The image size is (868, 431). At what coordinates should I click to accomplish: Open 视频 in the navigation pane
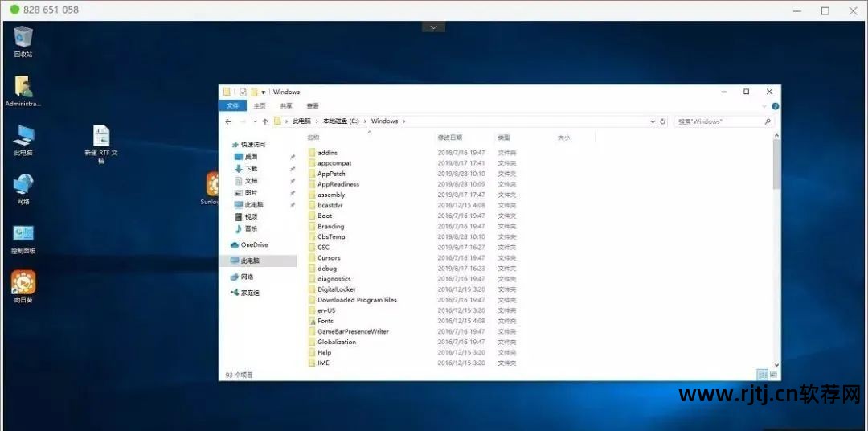click(247, 216)
